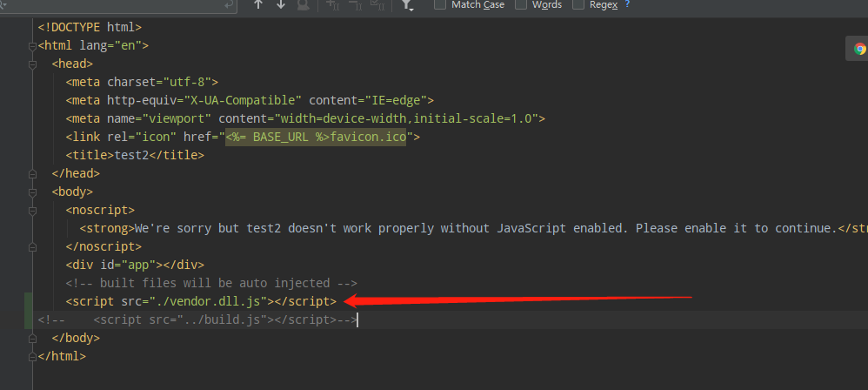868x390 pixels.
Task: Enable Regex checkbox
Action: click(578, 4)
